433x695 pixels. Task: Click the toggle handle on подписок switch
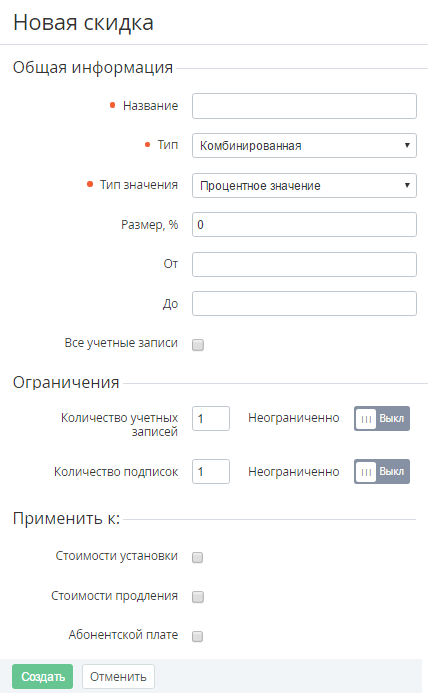(x=366, y=472)
